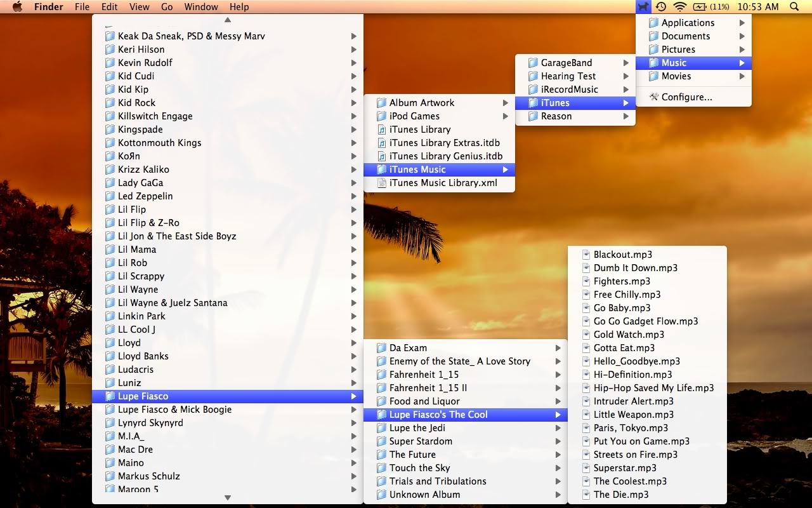
Task: Click folder icon beside Led Zeppelin
Action: pyautogui.click(x=110, y=196)
